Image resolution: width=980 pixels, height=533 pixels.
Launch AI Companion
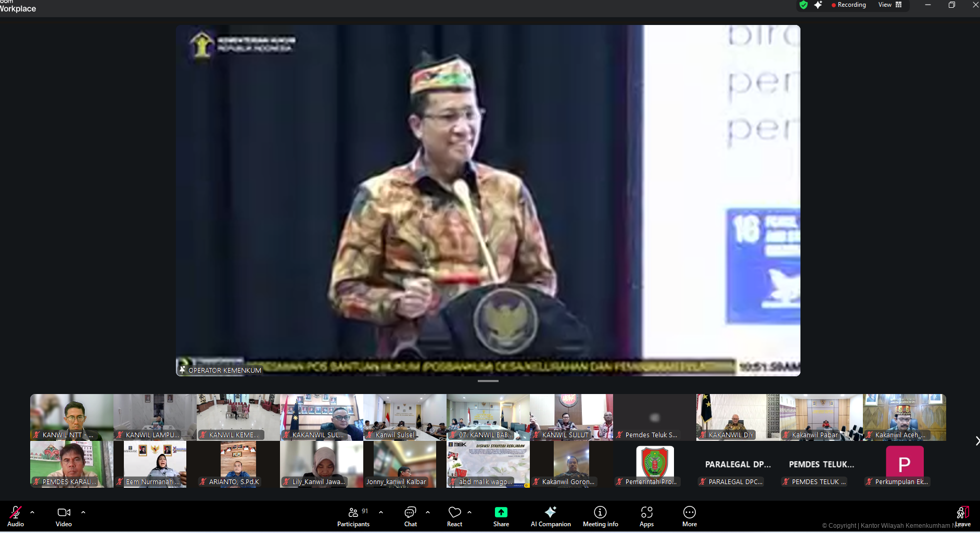[x=550, y=516]
